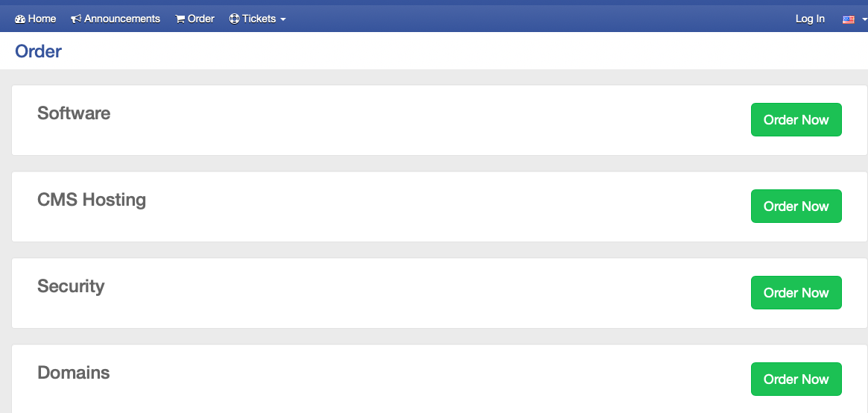
Task: Click the Tickets lifebuoy icon
Action: pos(234,19)
